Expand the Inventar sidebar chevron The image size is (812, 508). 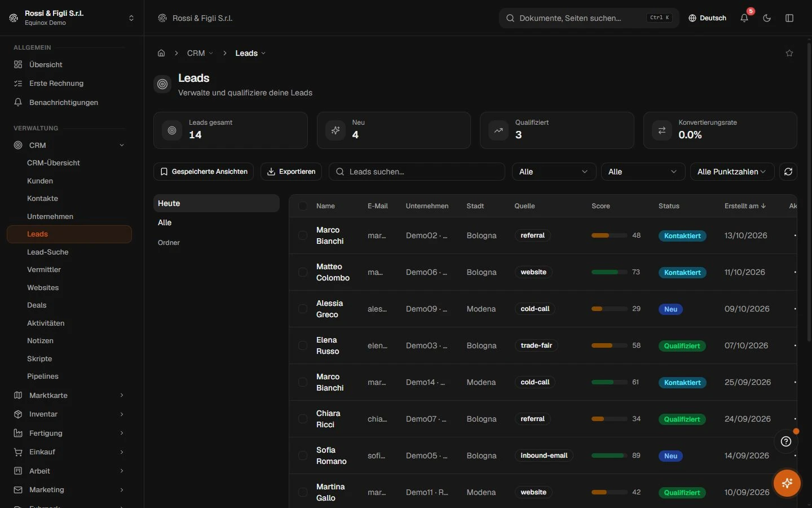click(122, 414)
